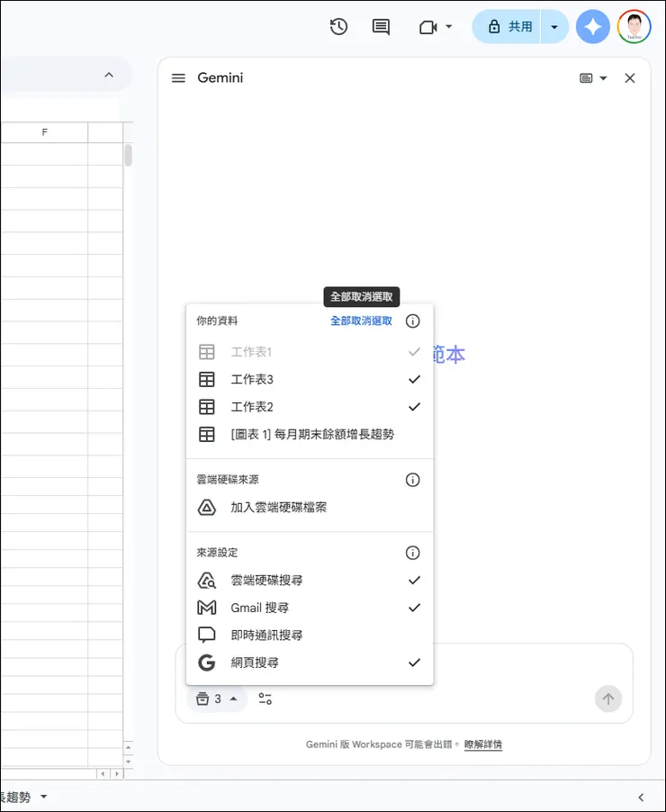Click the chart sheet table icon

207,435
